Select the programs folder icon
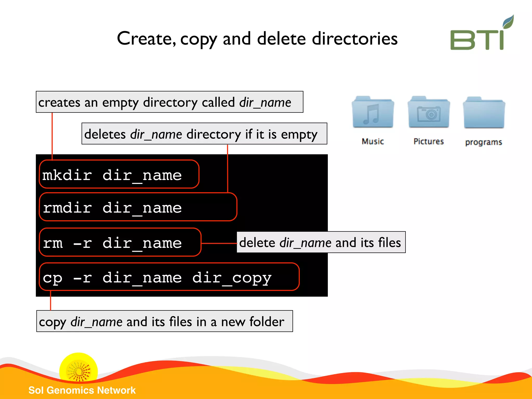532x399 pixels. pos(484,114)
